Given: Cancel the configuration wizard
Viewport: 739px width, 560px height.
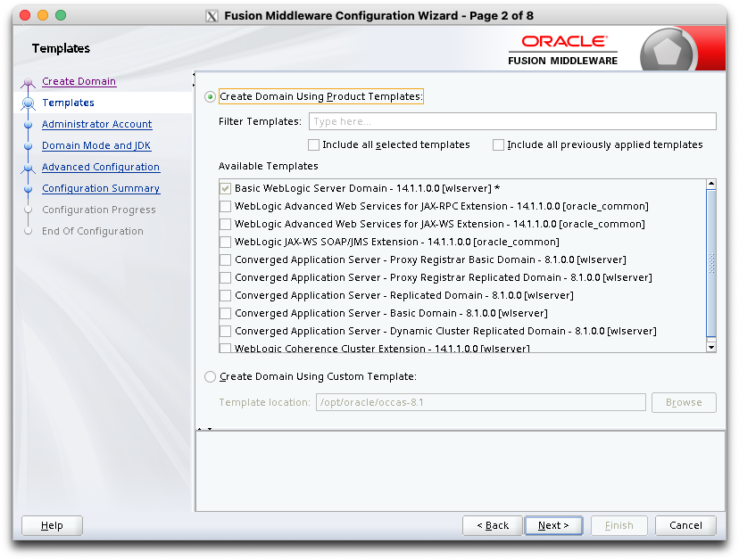Looking at the screenshot, I should click(685, 525).
